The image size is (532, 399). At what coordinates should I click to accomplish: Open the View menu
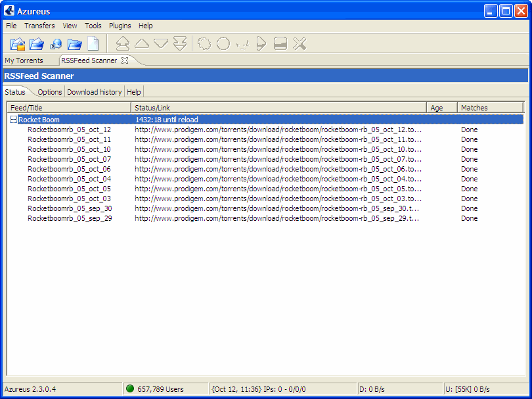tap(70, 26)
